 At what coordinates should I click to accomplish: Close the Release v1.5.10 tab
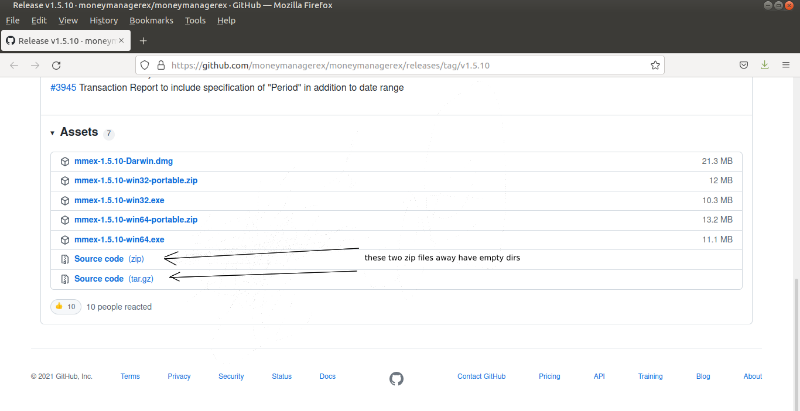pyautogui.click(x=121, y=41)
